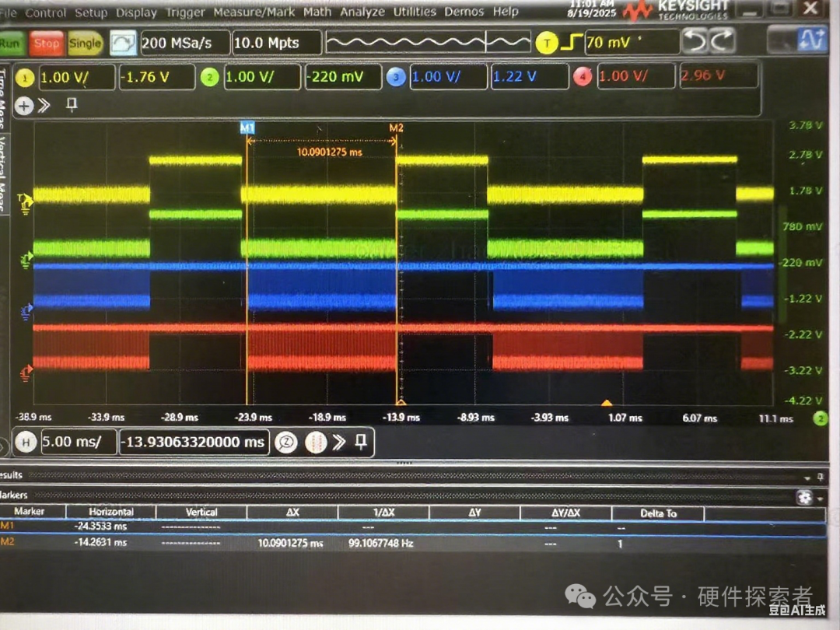Click the horizontal zoom icon
Image resolution: width=840 pixels, height=630 pixels.
click(x=286, y=443)
